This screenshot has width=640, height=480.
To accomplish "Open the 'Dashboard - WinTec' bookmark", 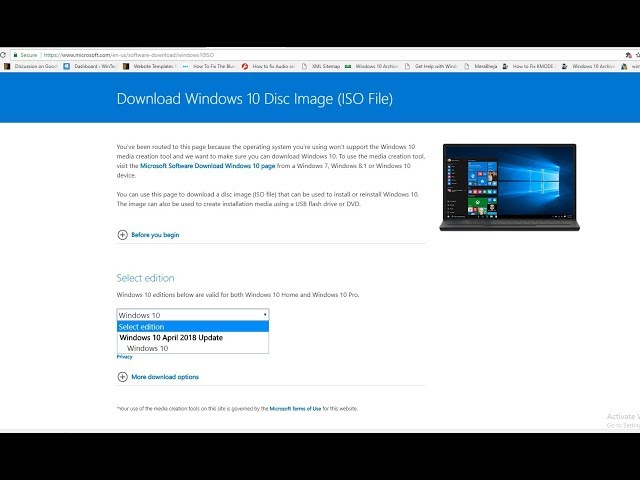I will click(90, 66).
